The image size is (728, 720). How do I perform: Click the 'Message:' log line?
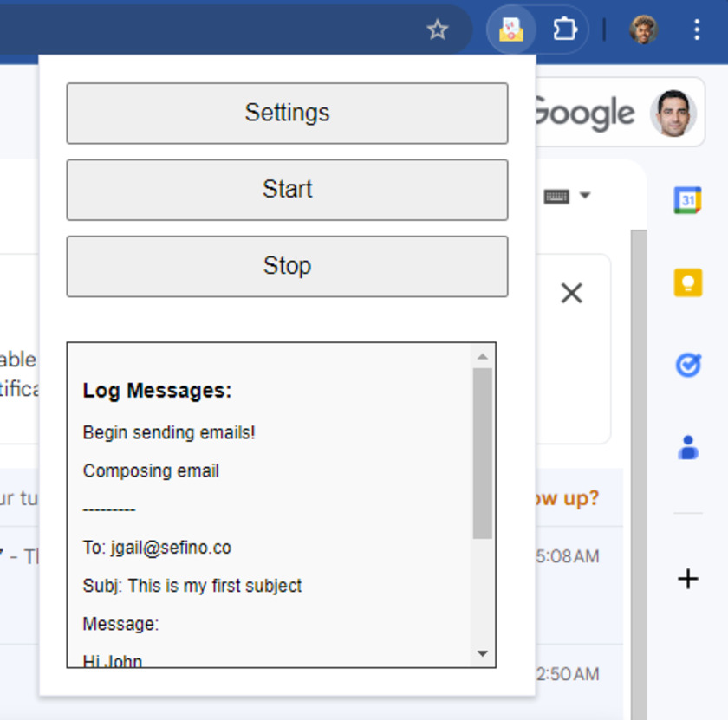120,624
